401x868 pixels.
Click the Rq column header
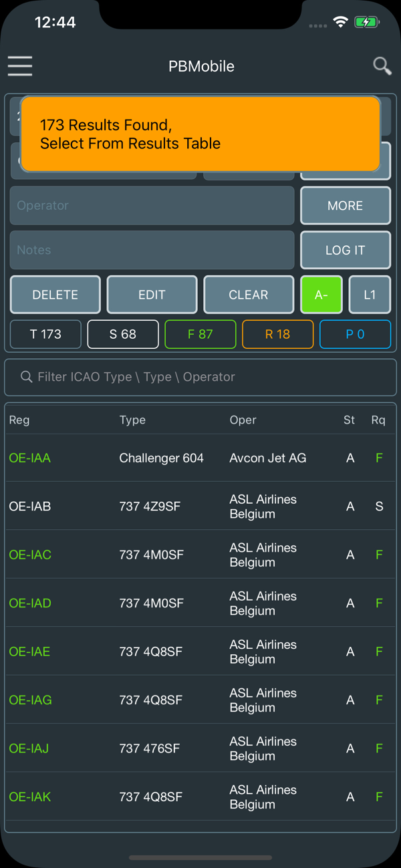coord(379,420)
